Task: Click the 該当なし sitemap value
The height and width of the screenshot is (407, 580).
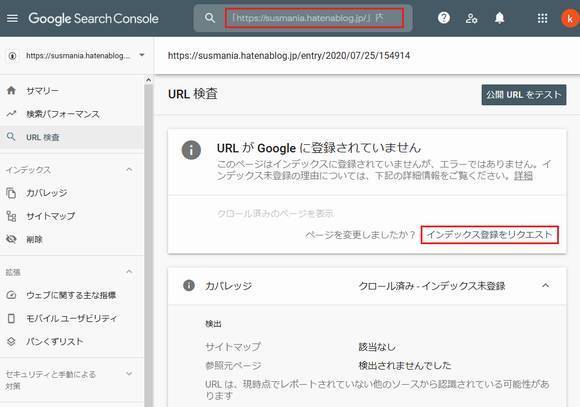Action: pyautogui.click(x=377, y=347)
